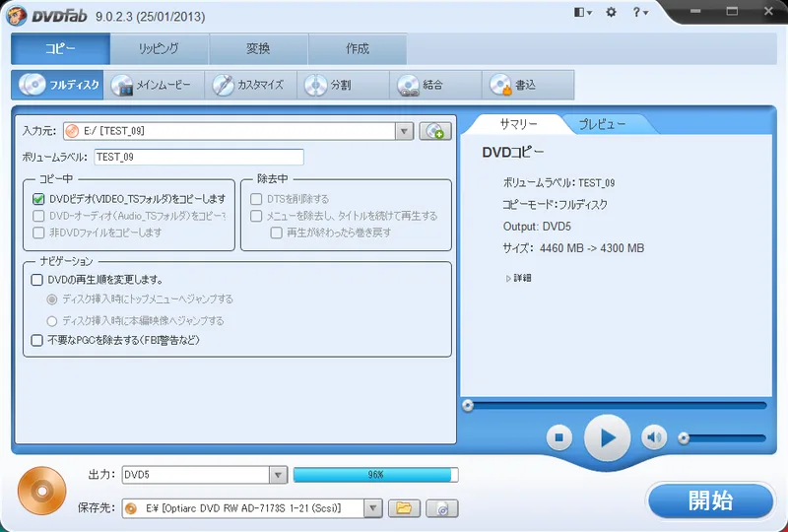The image size is (788, 532).
Task: Open the 出力 DVD5 dropdown arrow
Action: pyautogui.click(x=278, y=475)
